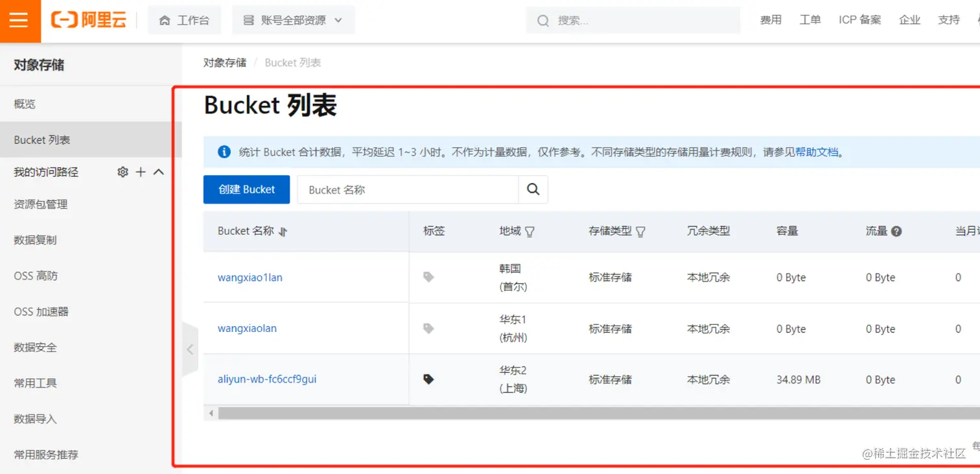Open the 存储类型 filter funnel icon

[641, 231]
